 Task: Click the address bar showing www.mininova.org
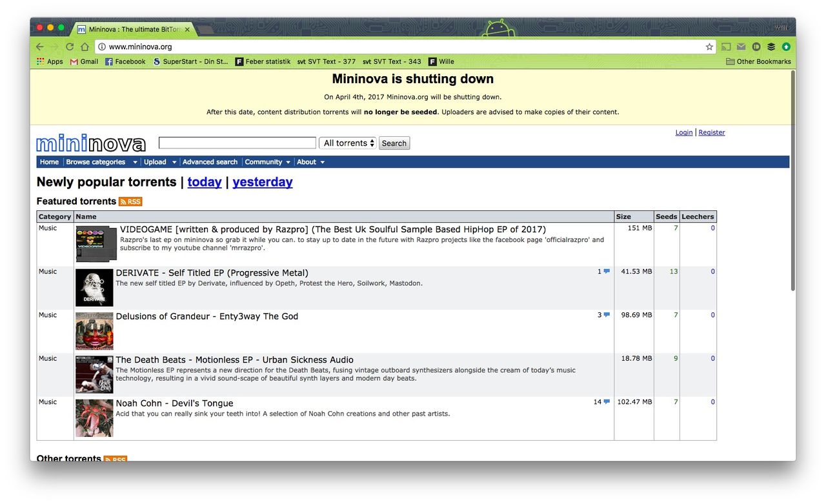click(405, 46)
